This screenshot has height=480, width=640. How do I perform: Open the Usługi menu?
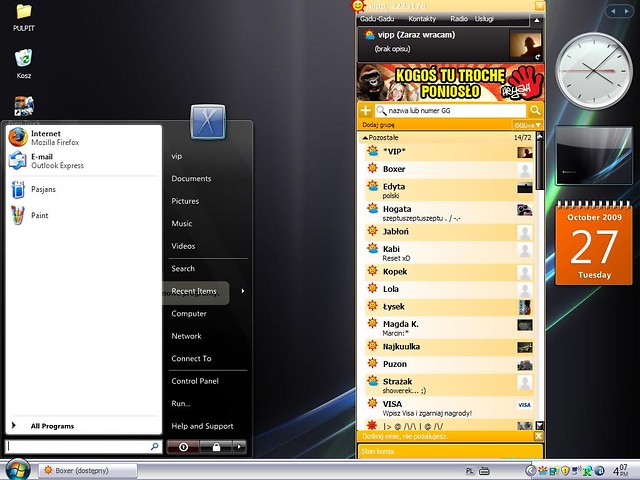(484, 19)
